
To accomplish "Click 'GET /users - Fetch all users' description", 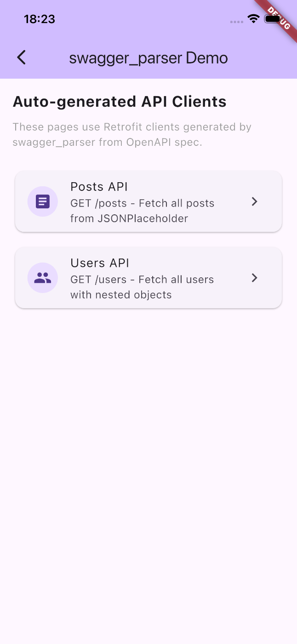I will (x=142, y=280).
